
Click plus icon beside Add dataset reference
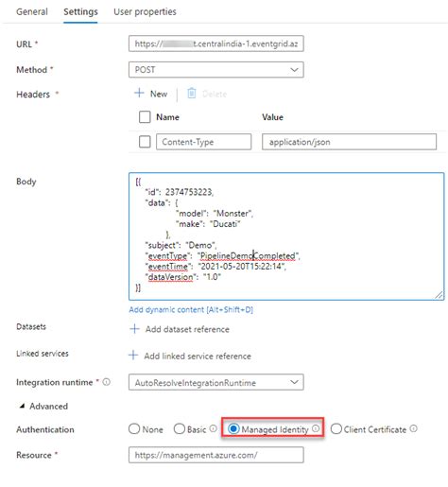pyautogui.click(x=134, y=328)
